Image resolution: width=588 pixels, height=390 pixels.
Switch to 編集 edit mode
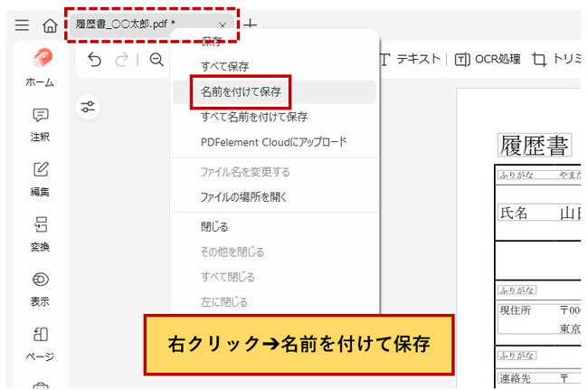[40, 180]
